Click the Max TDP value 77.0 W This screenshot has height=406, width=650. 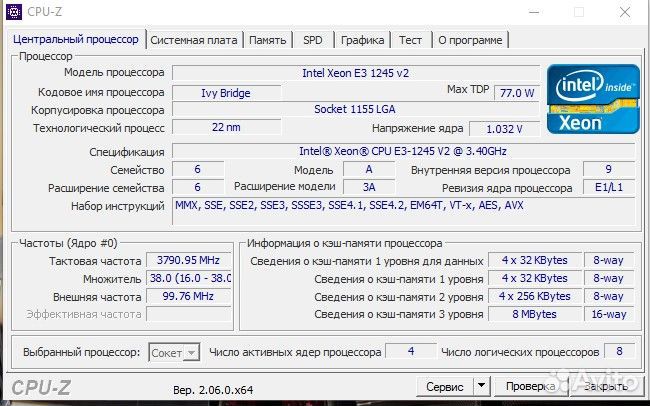517,93
